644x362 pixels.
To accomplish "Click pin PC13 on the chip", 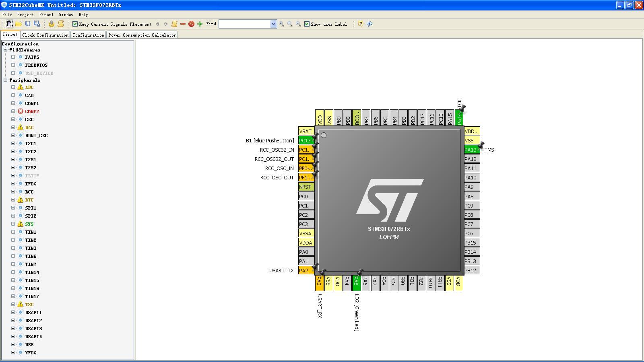I will click(306, 140).
